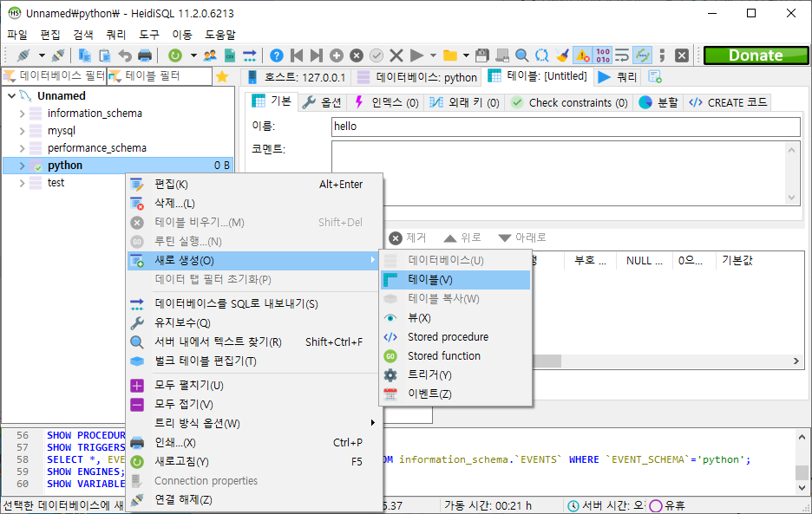Click the Clear broom icon in toolbar
This screenshot has width=812, height=514.
tap(562, 55)
